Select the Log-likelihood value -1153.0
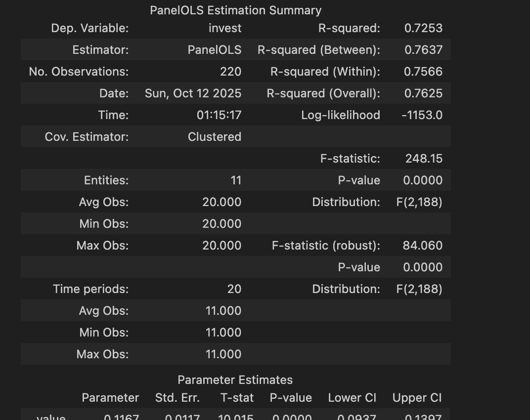The width and height of the screenshot is (530, 420). [422, 115]
